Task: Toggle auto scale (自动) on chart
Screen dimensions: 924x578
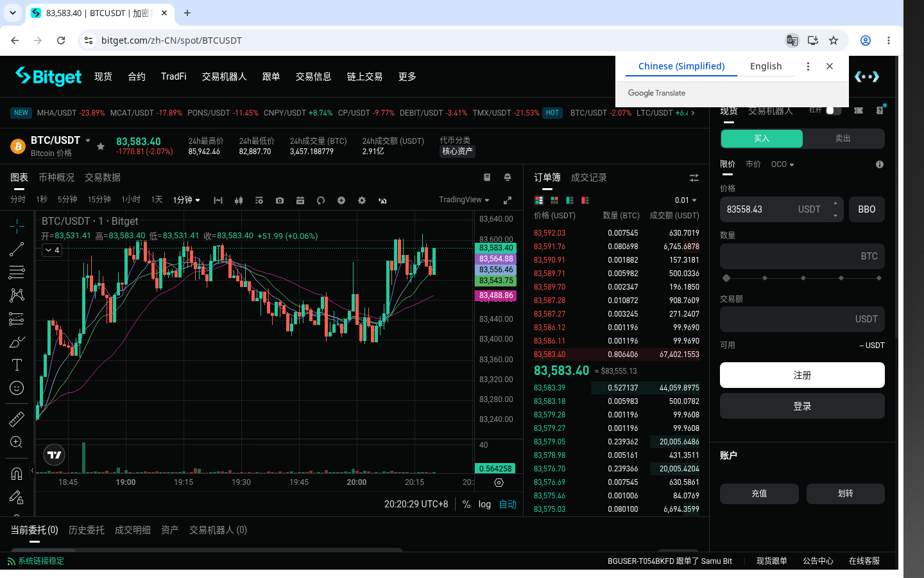Action: click(x=508, y=504)
